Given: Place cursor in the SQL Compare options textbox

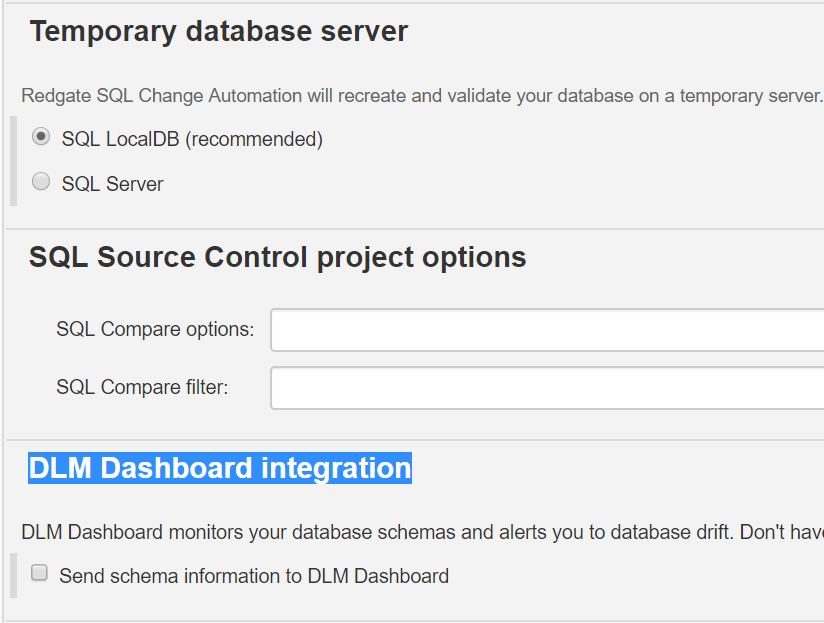Looking at the screenshot, I should coord(540,330).
